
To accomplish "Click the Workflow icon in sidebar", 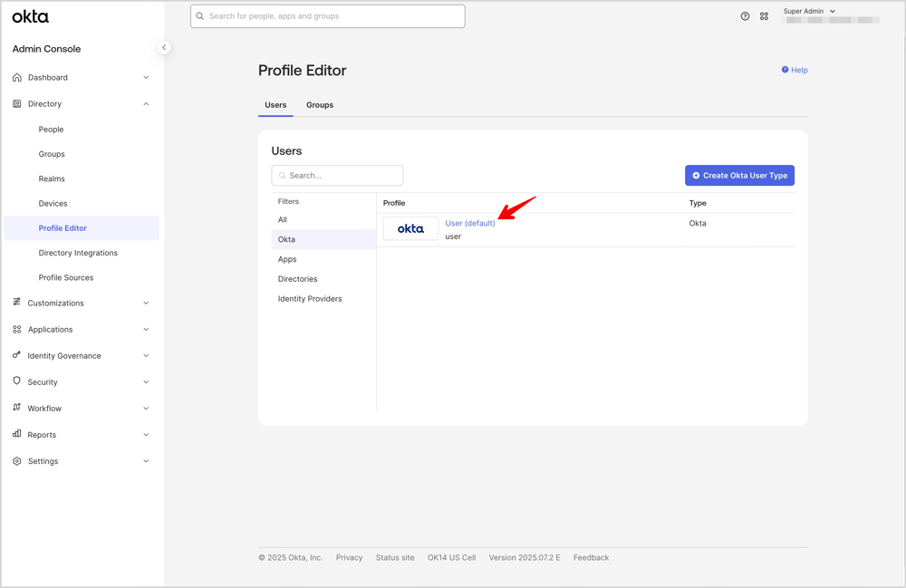I will pyautogui.click(x=16, y=407).
